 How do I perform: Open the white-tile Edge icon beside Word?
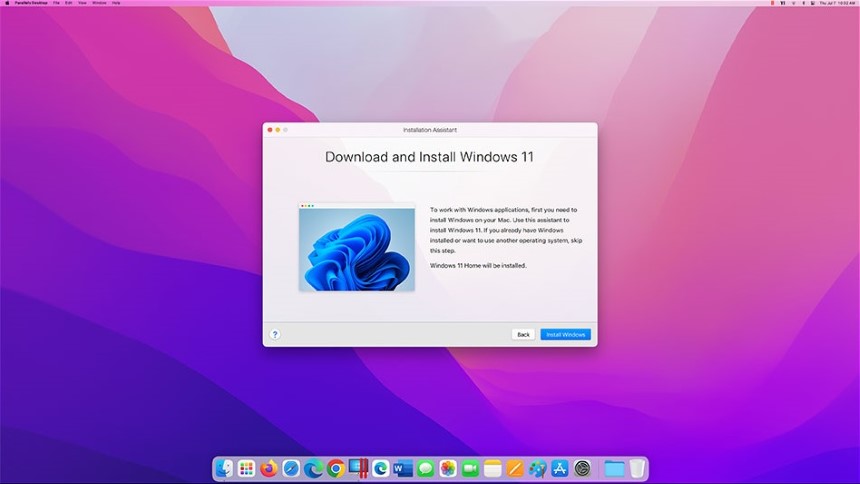pos(381,469)
